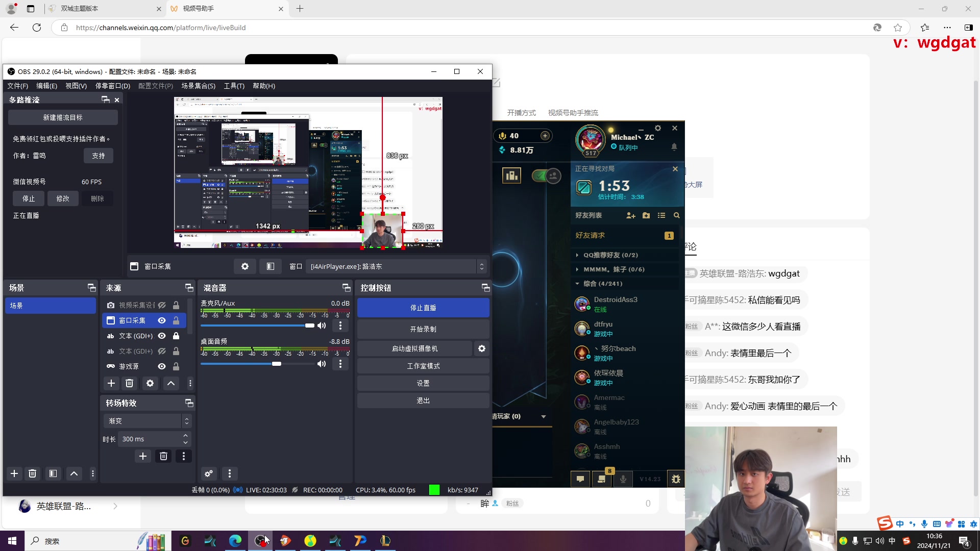The height and width of the screenshot is (551, 980).
Task: Lock the 游戏源 source
Action: click(x=176, y=366)
